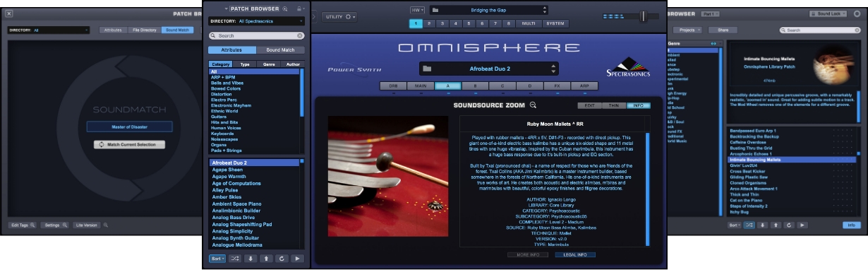Expand the Directory All Spectrasonics dropdown
Image resolution: width=868 pixels, height=270 pixels.
coord(256,21)
